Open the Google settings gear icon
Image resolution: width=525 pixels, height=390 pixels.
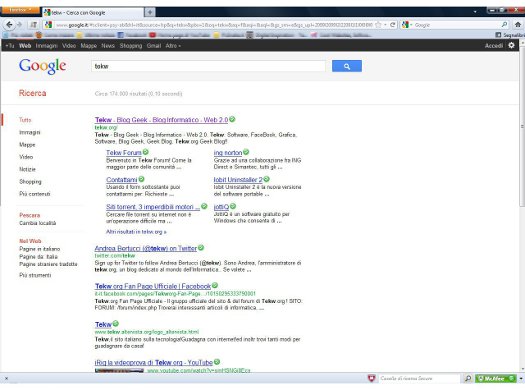pos(511,45)
